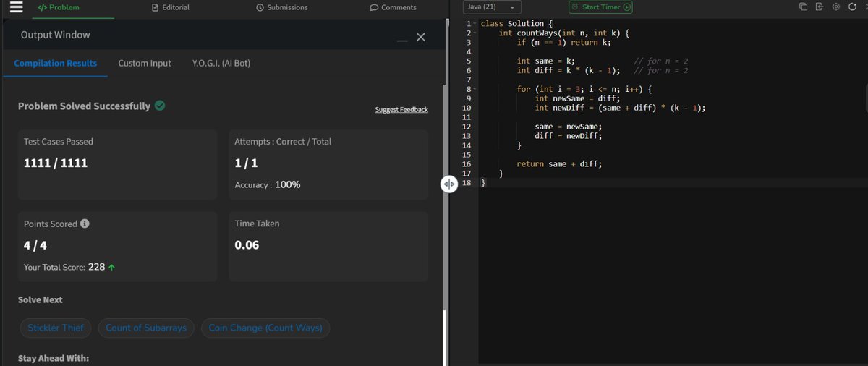Open editor settings gear icon
Viewport: 868px width, 366px height.
point(836,7)
